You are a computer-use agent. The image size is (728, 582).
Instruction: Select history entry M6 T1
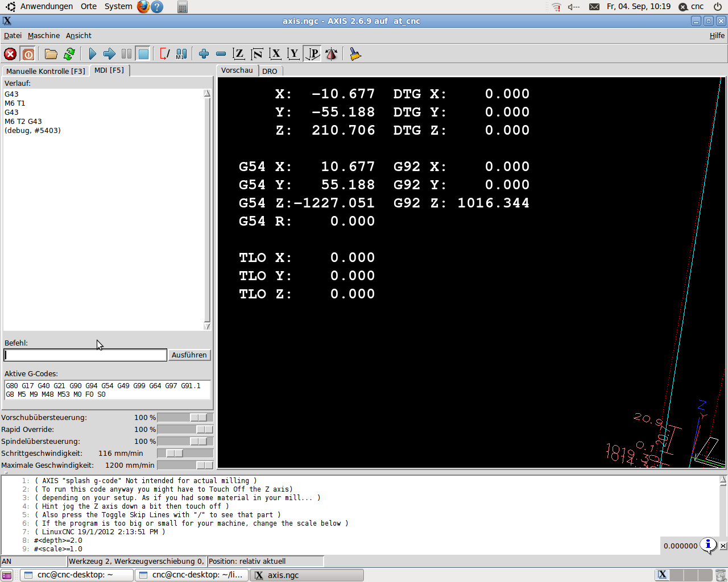pyautogui.click(x=15, y=103)
